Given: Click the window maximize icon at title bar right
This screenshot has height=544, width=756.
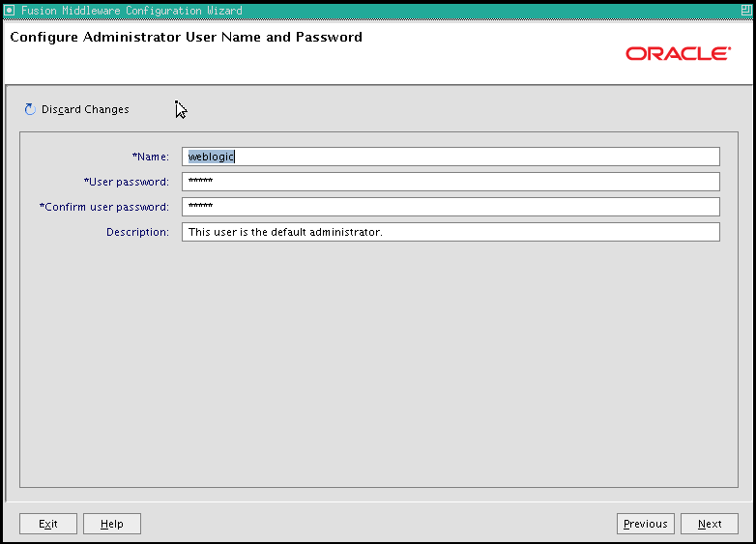Looking at the screenshot, I should [747, 10].
